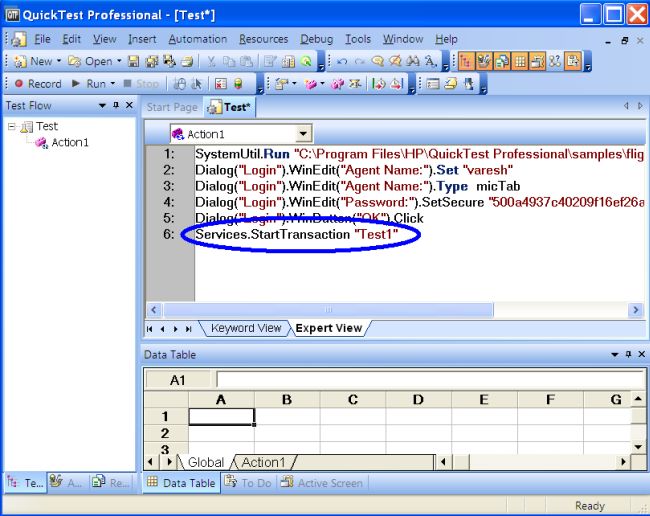Click the Options dialog icon in the tools toolbar
Screen dimensions: 650x516
pyautogui.click(x=433, y=84)
